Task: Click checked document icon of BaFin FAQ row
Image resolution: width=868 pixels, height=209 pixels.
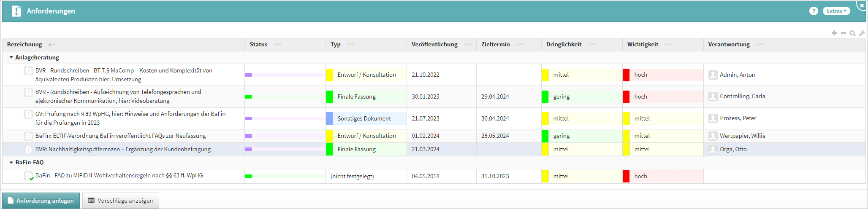Action: [x=29, y=176]
